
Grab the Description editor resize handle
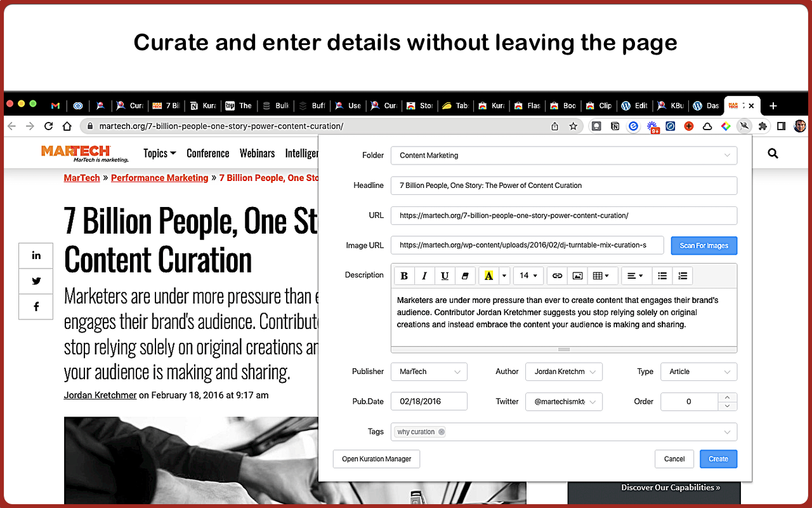pyautogui.click(x=564, y=349)
